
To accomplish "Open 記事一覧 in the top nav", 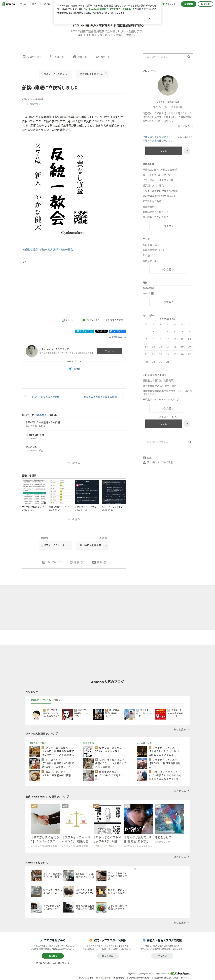I will pyautogui.click(x=57, y=57).
